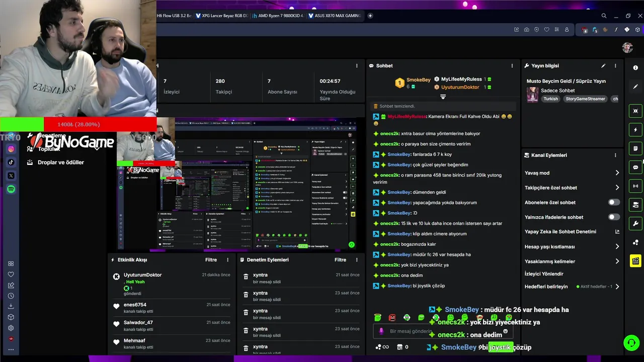Open the TikTok shortcut in the left sidebar

[x=11, y=162]
